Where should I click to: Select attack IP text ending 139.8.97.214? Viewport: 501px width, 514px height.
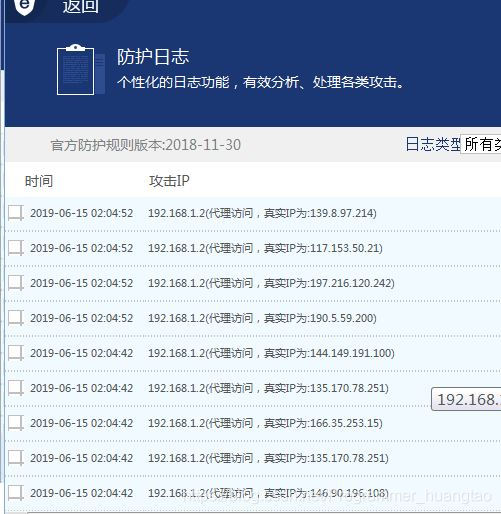(x=262, y=213)
